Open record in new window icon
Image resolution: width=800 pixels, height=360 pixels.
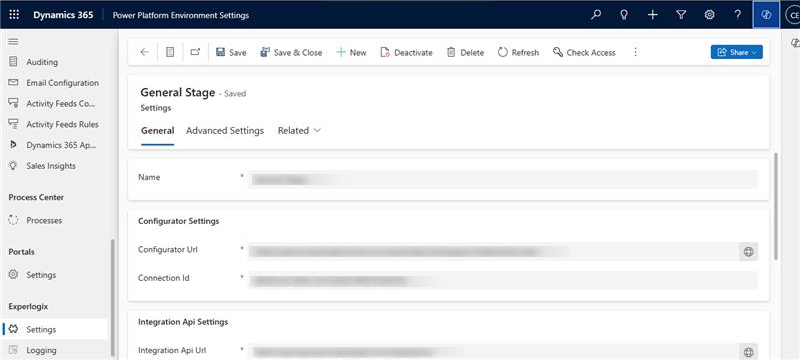(195, 52)
